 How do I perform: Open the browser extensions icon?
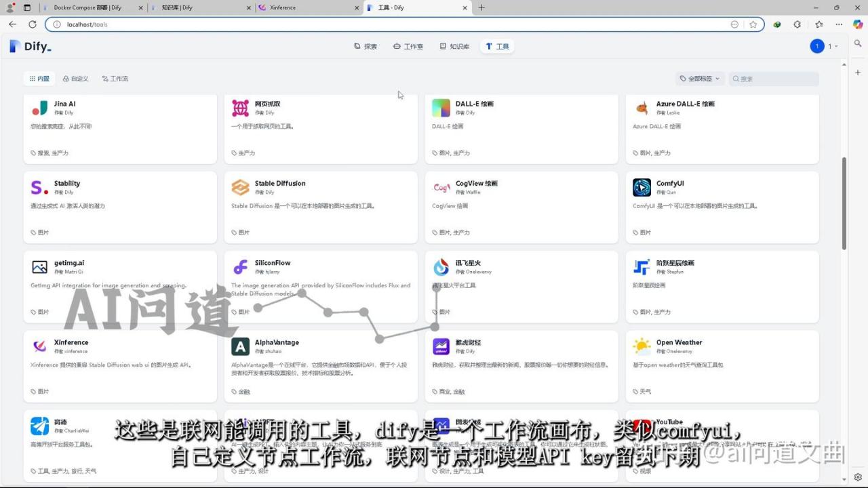pyautogui.click(x=797, y=24)
